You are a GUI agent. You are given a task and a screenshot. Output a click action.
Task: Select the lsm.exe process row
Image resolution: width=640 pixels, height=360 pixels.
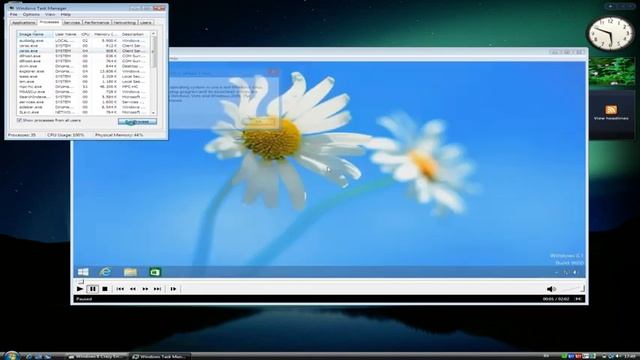coord(84,82)
